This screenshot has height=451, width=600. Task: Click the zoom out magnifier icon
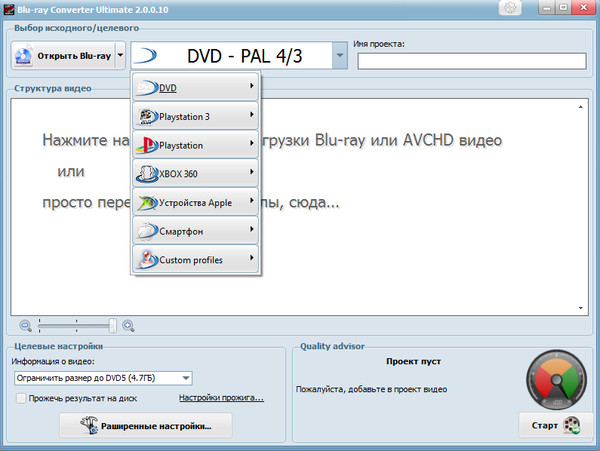click(25, 325)
